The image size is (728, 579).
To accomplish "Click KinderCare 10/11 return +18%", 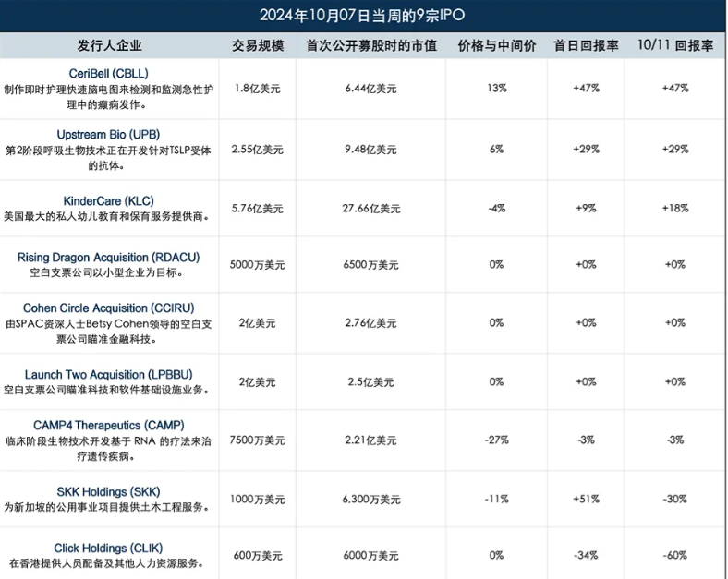I will [675, 209].
